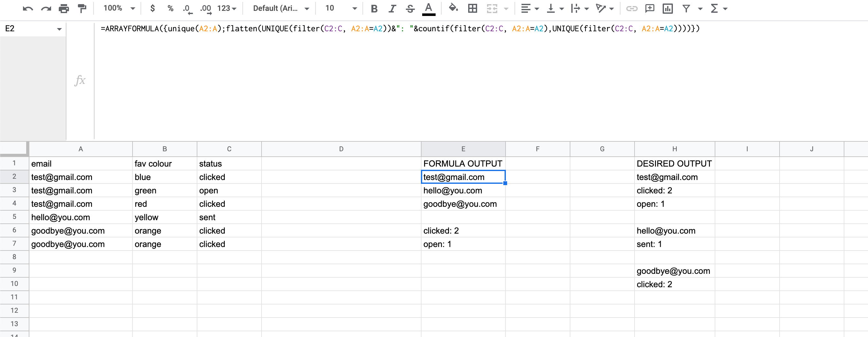This screenshot has height=337, width=868.
Task: Open the Borders menu
Action: pos(472,8)
